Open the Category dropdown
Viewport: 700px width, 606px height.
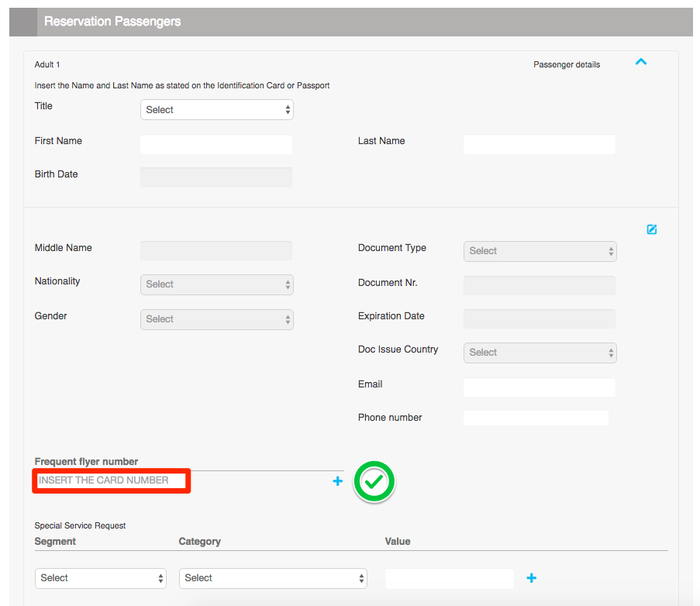point(273,578)
